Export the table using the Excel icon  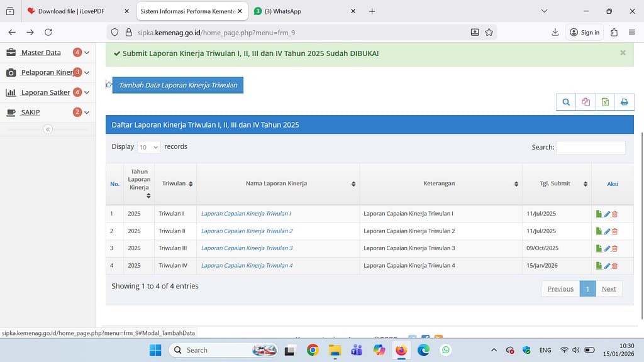pos(605,102)
